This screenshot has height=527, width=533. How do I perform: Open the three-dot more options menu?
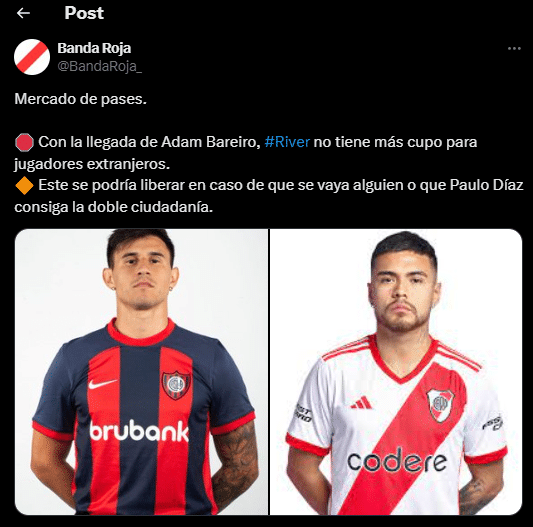coord(514,49)
